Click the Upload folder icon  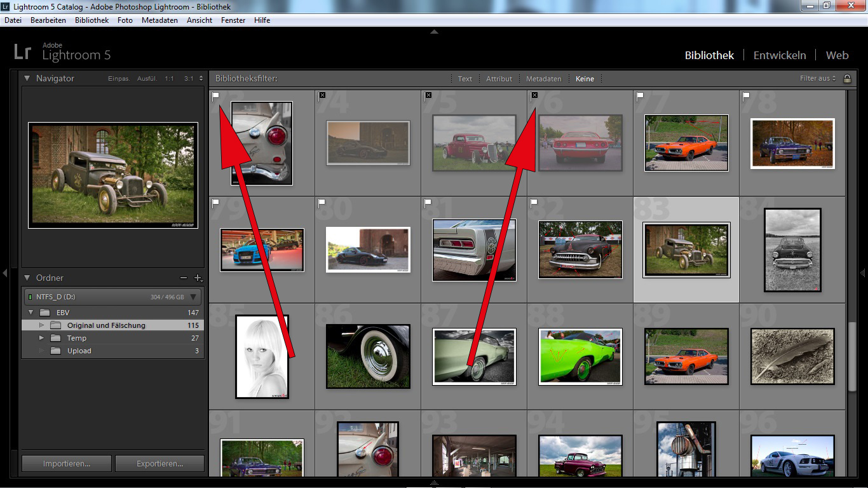point(56,351)
